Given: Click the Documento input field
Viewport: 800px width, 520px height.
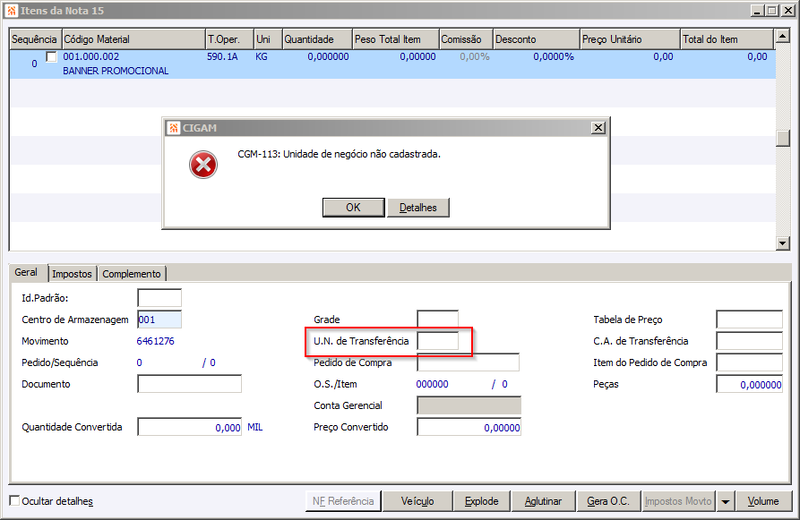Looking at the screenshot, I should click(189, 384).
